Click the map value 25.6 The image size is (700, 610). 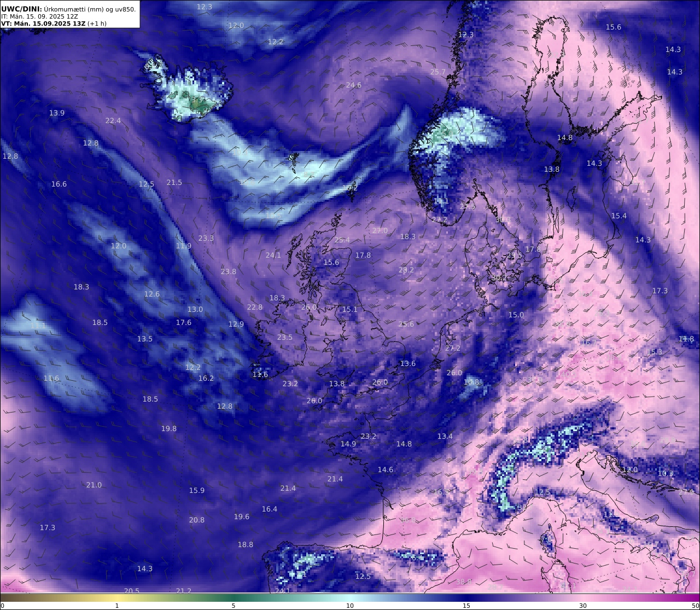[406, 324]
